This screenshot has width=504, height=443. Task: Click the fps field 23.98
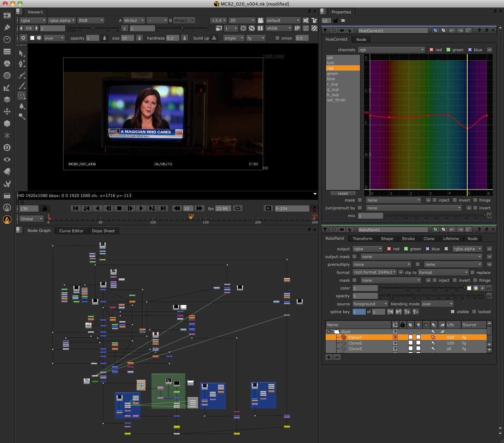(x=223, y=209)
